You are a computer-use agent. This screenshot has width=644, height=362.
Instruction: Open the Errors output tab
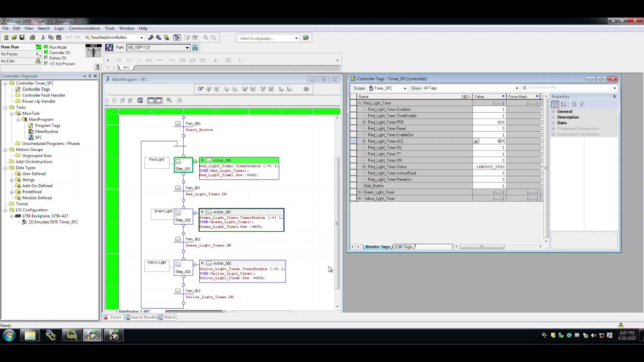pos(113,317)
